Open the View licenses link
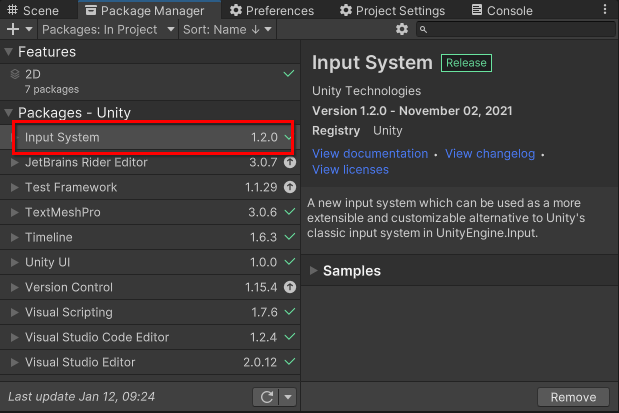 point(350,170)
